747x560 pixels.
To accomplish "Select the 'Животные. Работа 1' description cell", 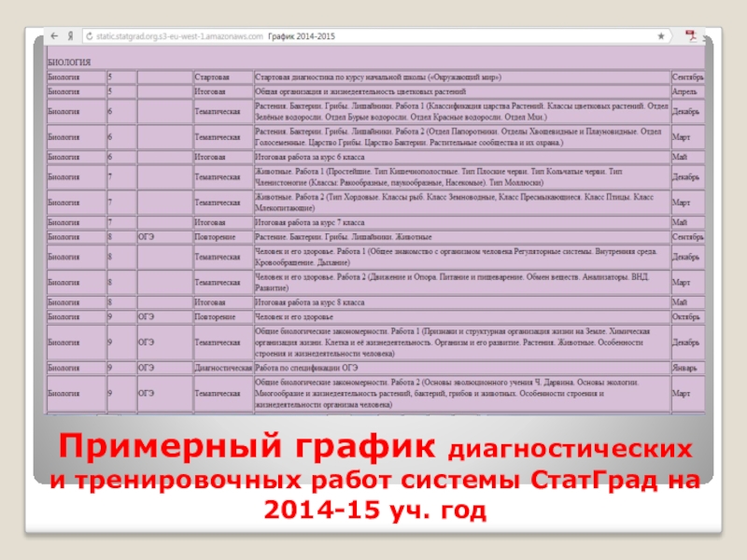I will pos(462,177).
